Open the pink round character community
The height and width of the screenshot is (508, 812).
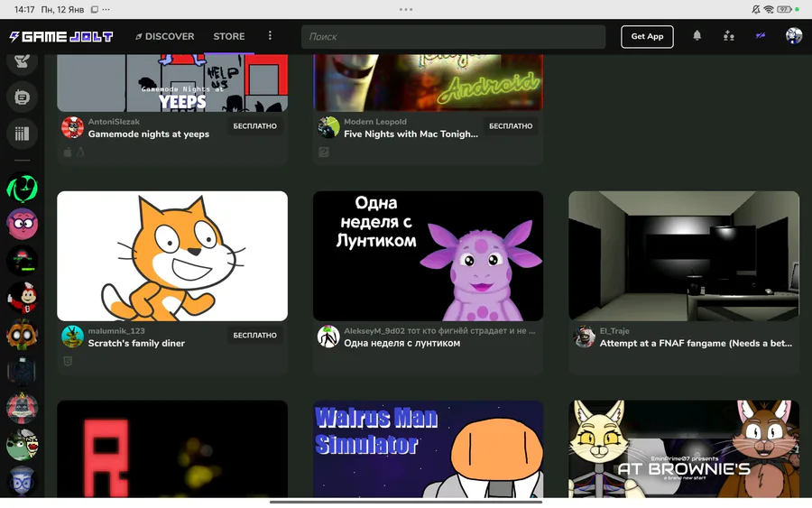point(22,224)
